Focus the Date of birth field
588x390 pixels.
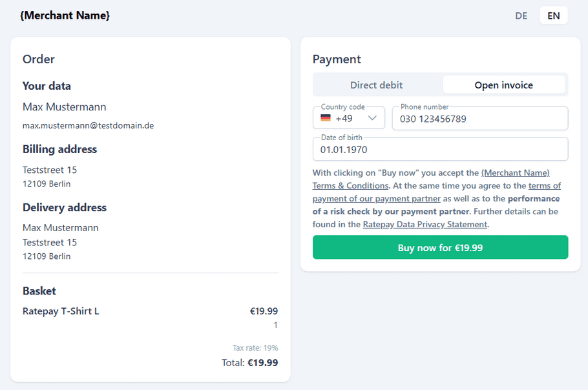[440, 150]
